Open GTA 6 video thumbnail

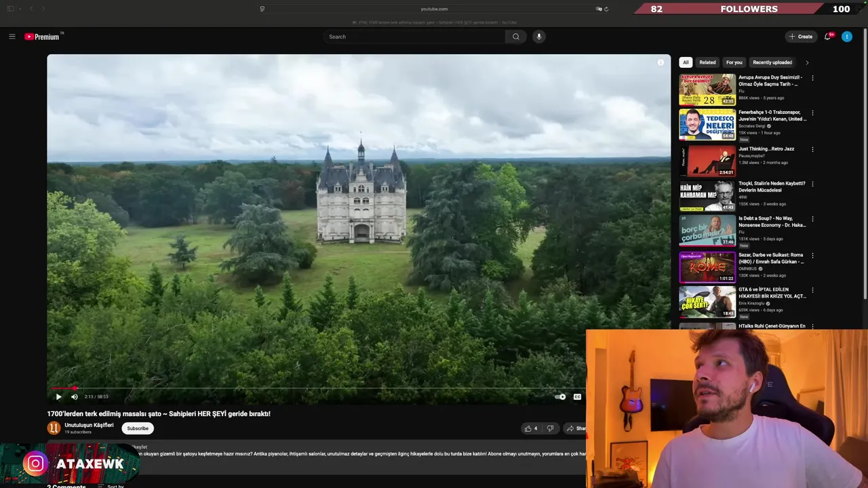pos(707,302)
